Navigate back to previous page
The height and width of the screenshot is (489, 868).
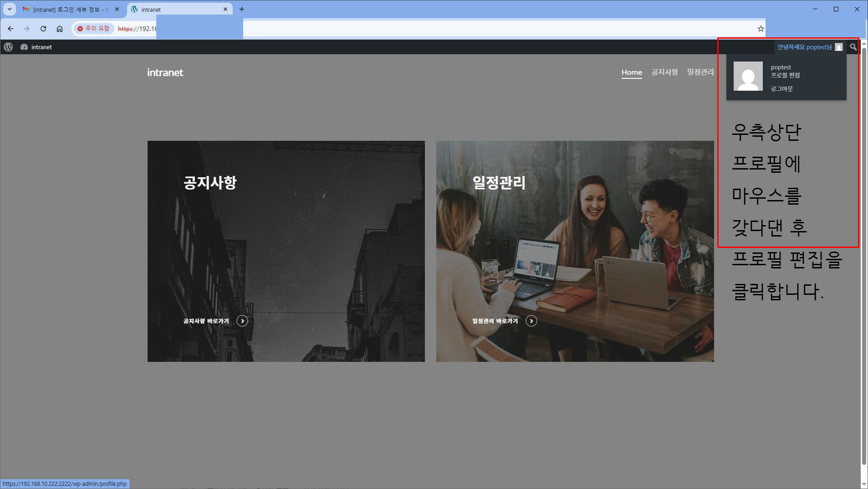[x=10, y=29]
